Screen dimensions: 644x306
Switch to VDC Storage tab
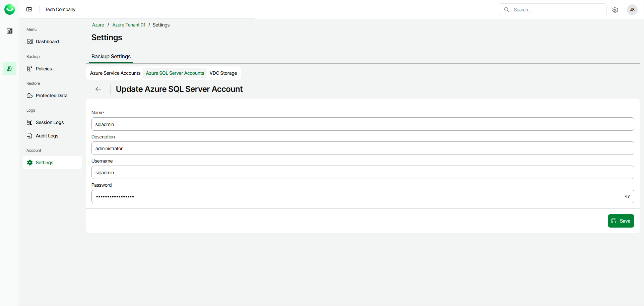tap(223, 73)
